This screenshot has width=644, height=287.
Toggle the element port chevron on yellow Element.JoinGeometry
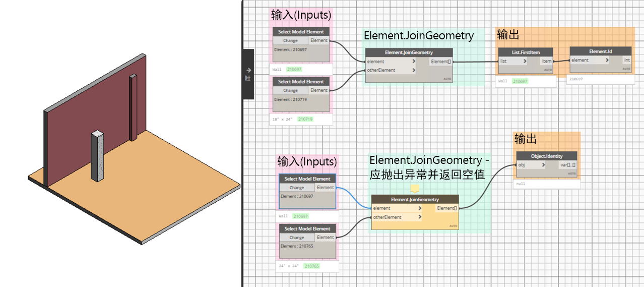click(x=420, y=208)
